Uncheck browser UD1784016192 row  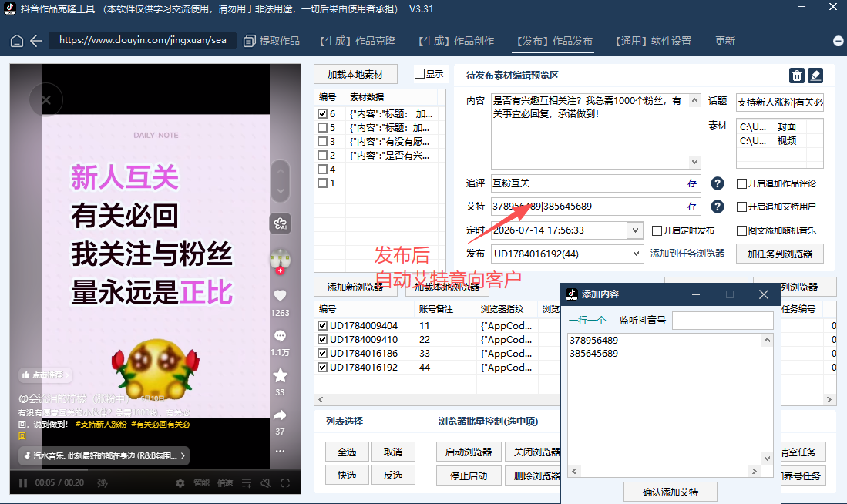[x=322, y=368]
